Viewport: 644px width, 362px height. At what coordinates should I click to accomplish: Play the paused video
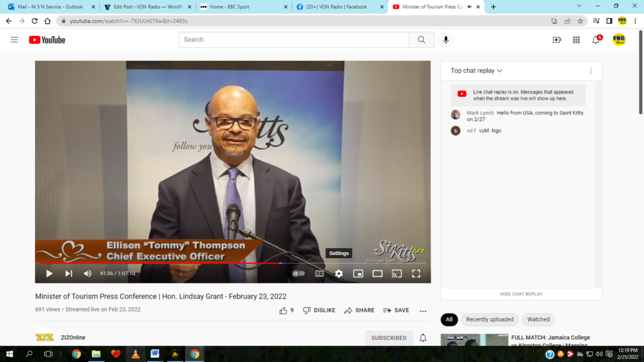tap(49, 273)
